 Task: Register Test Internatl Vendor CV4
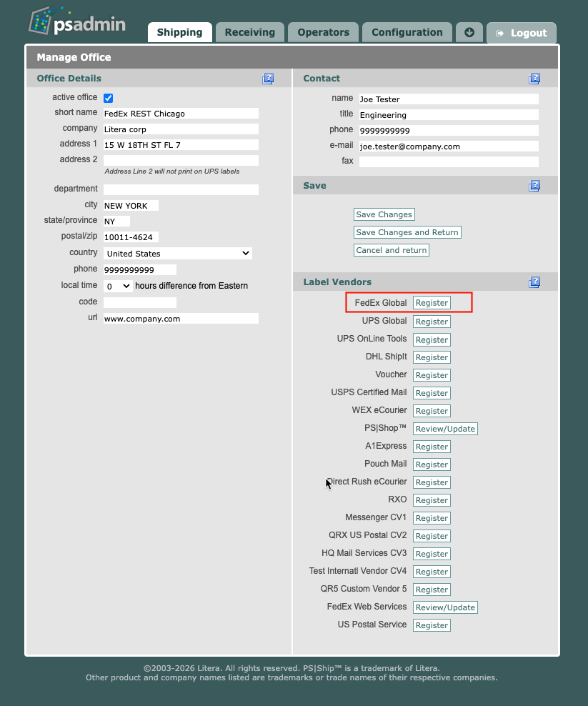point(432,572)
